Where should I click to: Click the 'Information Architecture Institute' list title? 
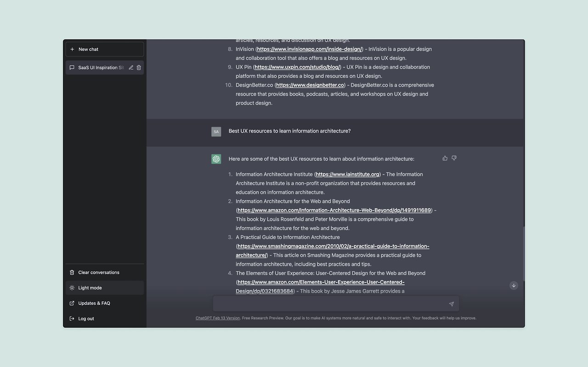point(274,175)
